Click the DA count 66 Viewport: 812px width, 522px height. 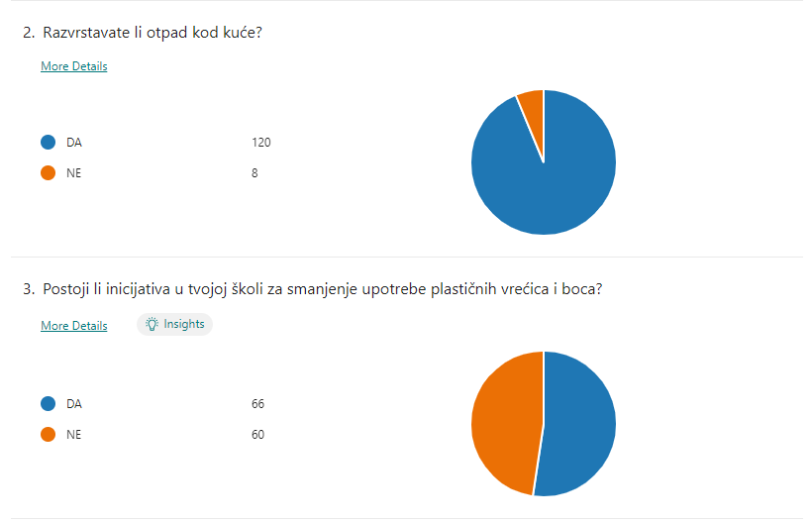(257, 404)
